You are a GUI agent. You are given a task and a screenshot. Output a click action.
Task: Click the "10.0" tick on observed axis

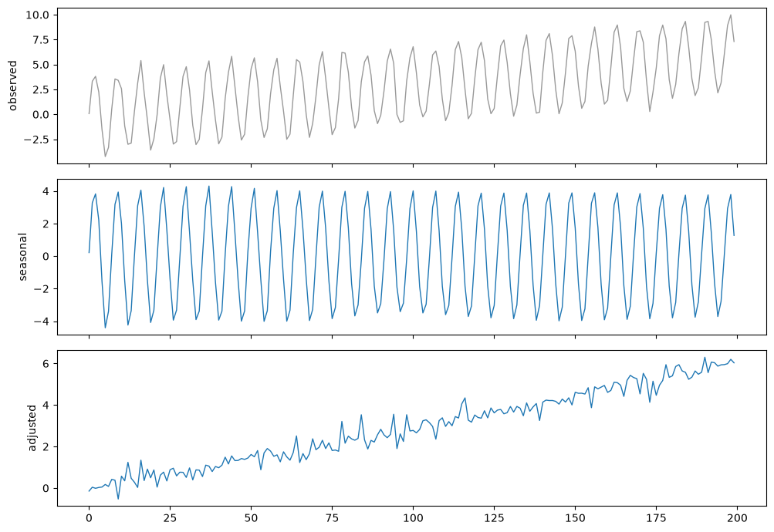tap(38, 15)
